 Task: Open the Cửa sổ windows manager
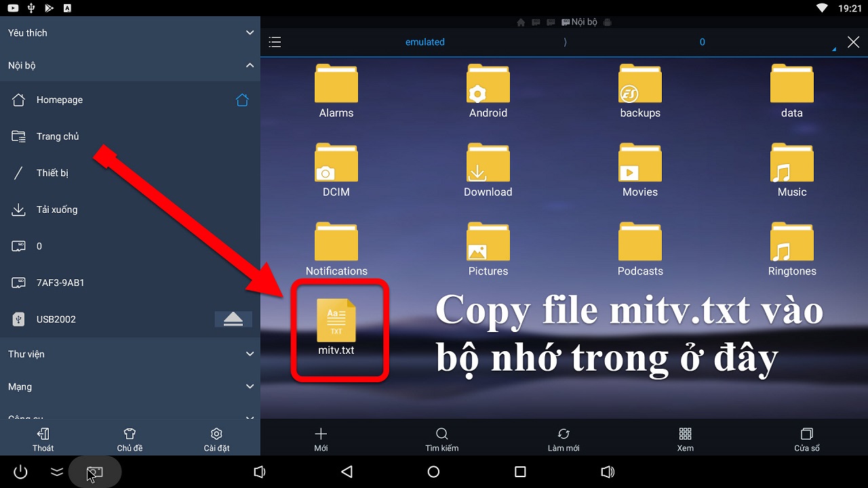coord(806,439)
